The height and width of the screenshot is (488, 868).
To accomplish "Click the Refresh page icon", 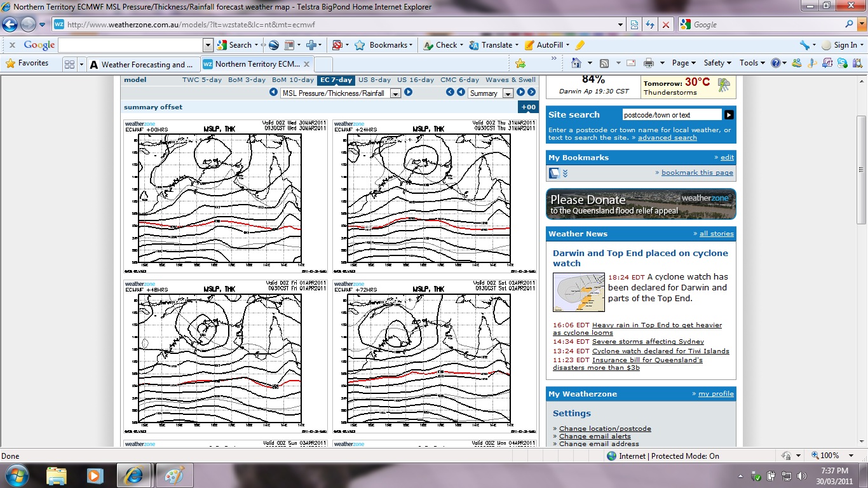I will (650, 24).
